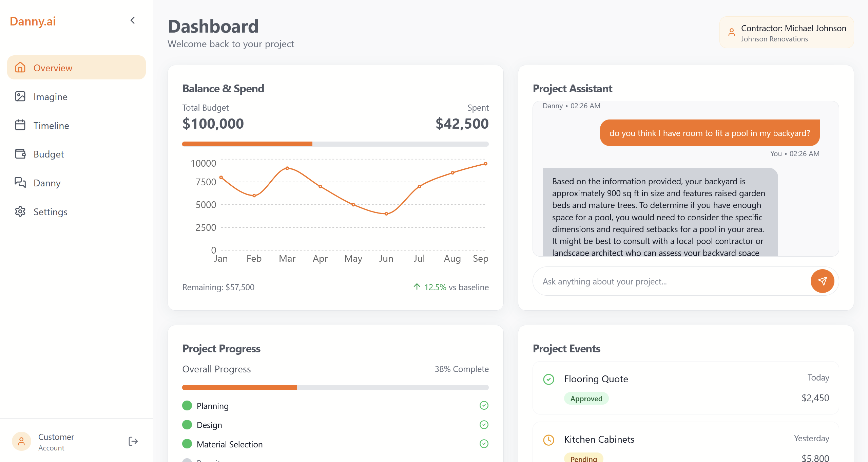Collapse the sidebar with the chevron arrow
868x462 pixels.
(x=133, y=20)
